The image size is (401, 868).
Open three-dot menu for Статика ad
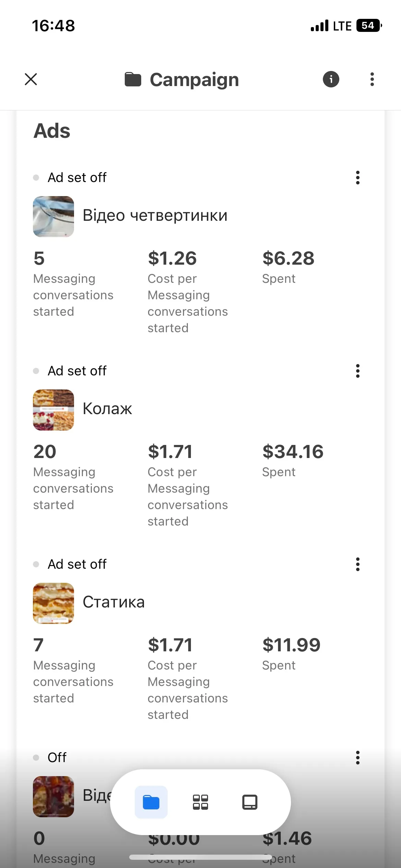pos(358,564)
